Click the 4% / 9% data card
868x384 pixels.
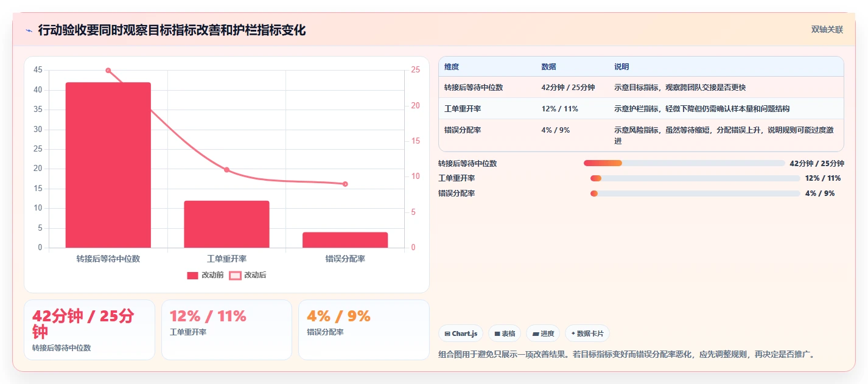click(364, 330)
